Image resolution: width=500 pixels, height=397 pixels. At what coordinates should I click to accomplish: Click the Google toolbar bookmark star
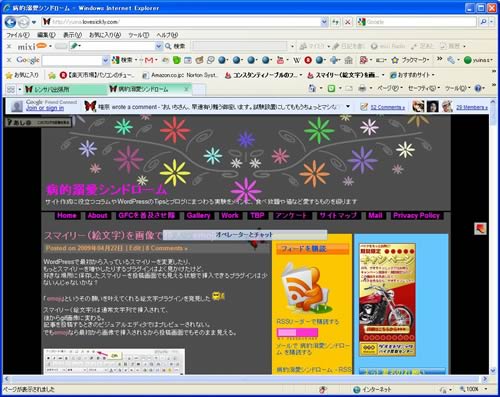[395, 60]
